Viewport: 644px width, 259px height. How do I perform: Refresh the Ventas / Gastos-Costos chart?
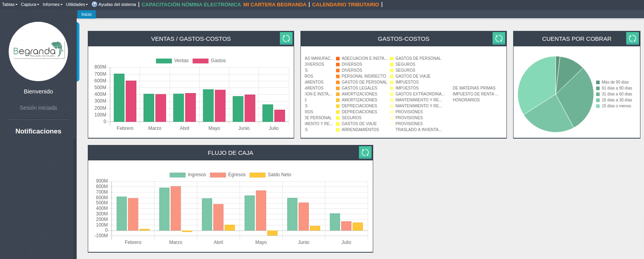pos(286,38)
